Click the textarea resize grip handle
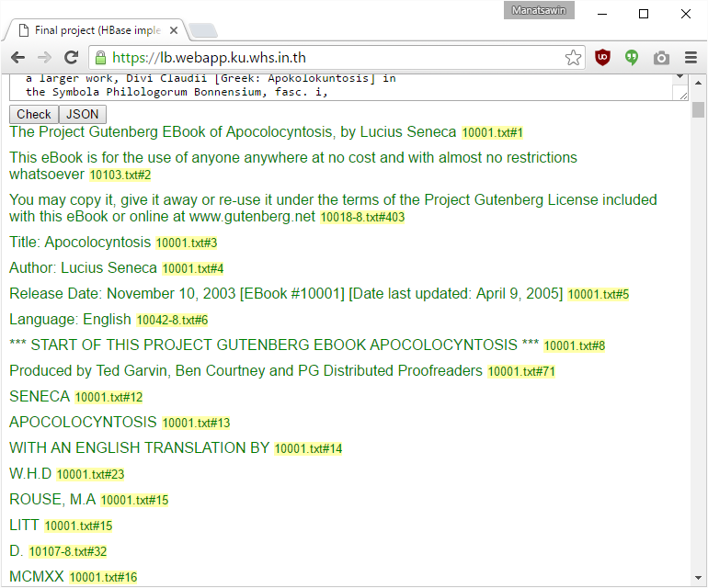708x588 pixels. pyautogui.click(x=683, y=96)
